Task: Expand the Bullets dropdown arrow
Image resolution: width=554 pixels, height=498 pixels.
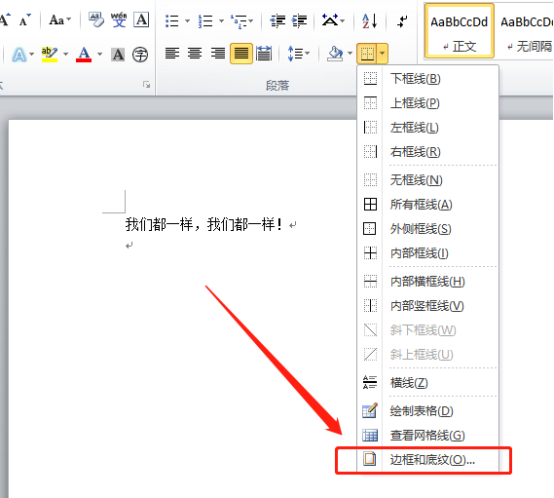Action: tap(187, 21)
